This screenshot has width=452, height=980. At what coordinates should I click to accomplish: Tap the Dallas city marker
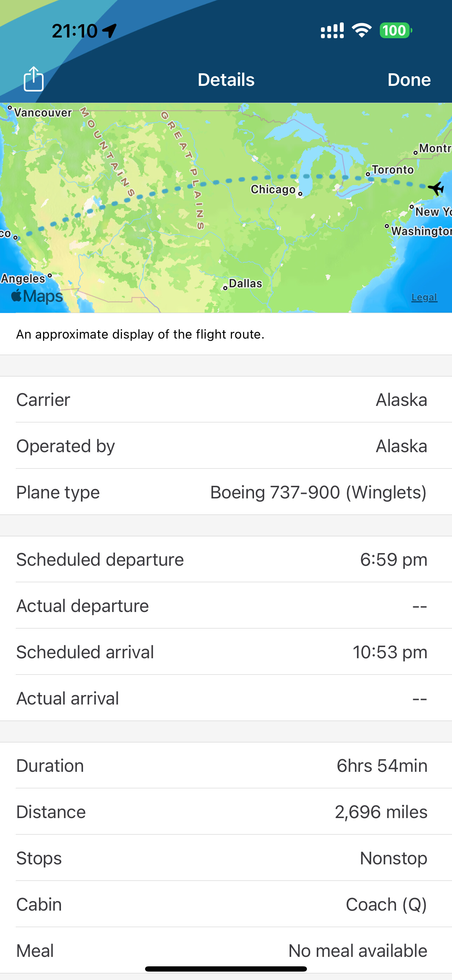pyautogui.click(x=226, y=288)
